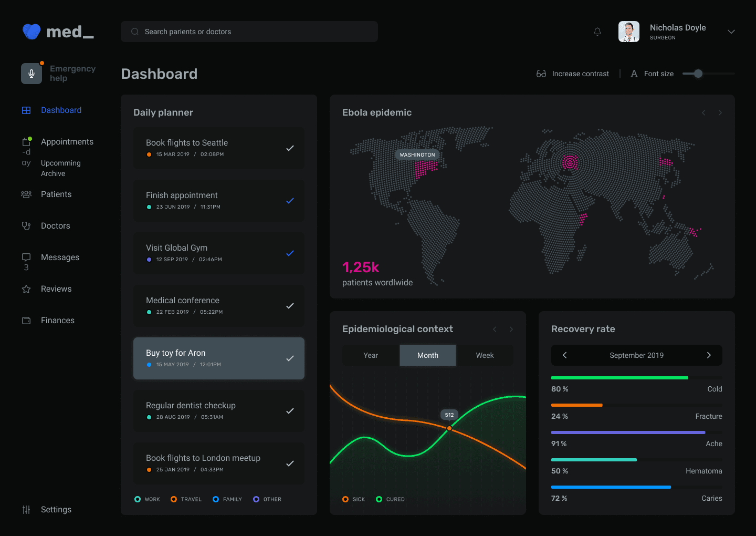Go to next month in Recovery rate
756x536 pixels.
[709, 355]
